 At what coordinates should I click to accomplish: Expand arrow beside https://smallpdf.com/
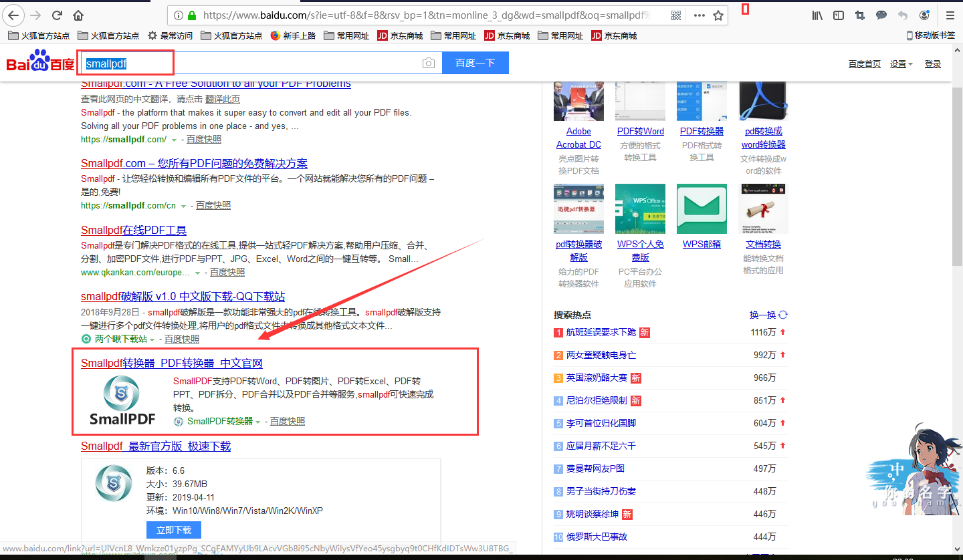click(x=175, y=140)
